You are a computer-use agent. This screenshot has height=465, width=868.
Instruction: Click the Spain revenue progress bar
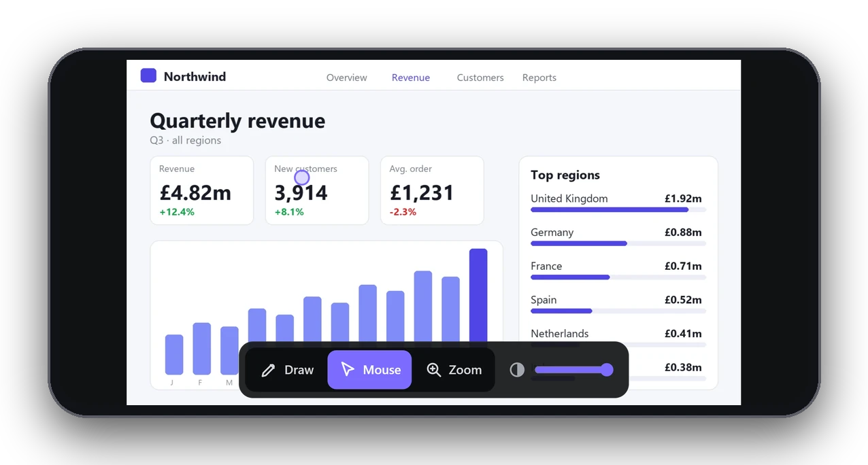point(618,311)
